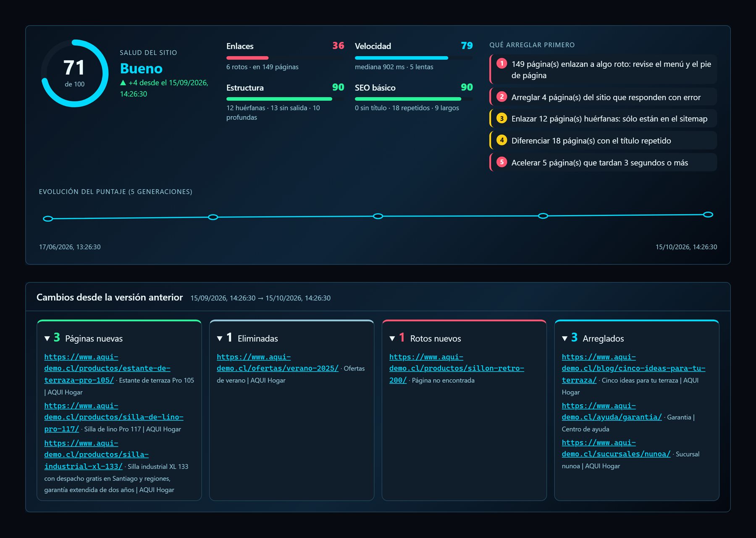Open the sucursales/nunoa fixed link
This screenshot has height=538, width=756.
pyautogui.click(x=616, y=448)
